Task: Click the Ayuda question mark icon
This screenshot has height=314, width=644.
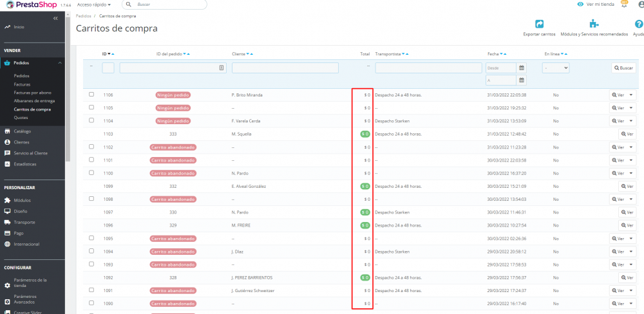Action: pyautogui.click(x=639, y=24)
